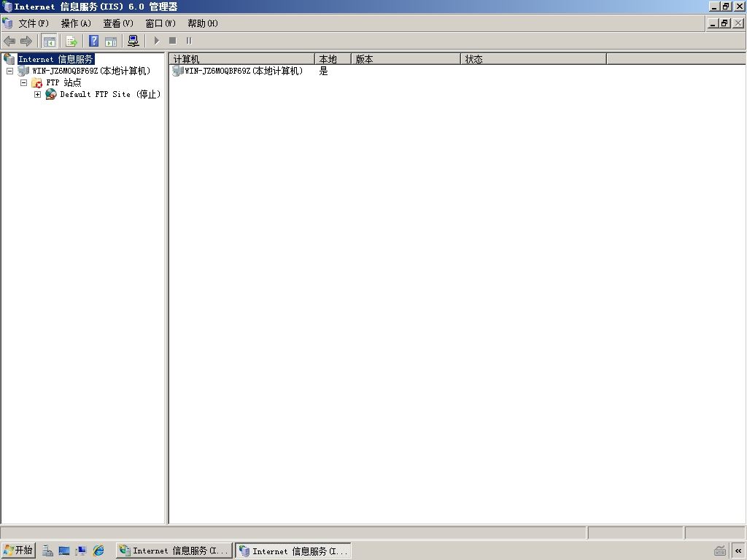Click the keyboard icon in system tray
This screenshot has width=747, height=560.
[720, 551]
